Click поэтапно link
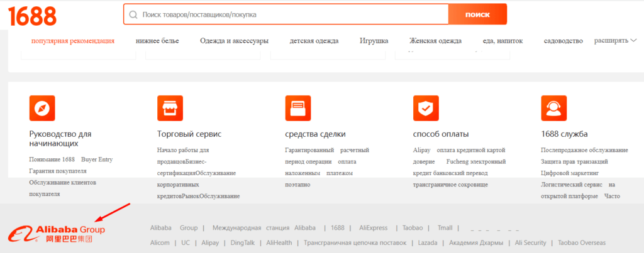644x253 pixels. [297, 185]
